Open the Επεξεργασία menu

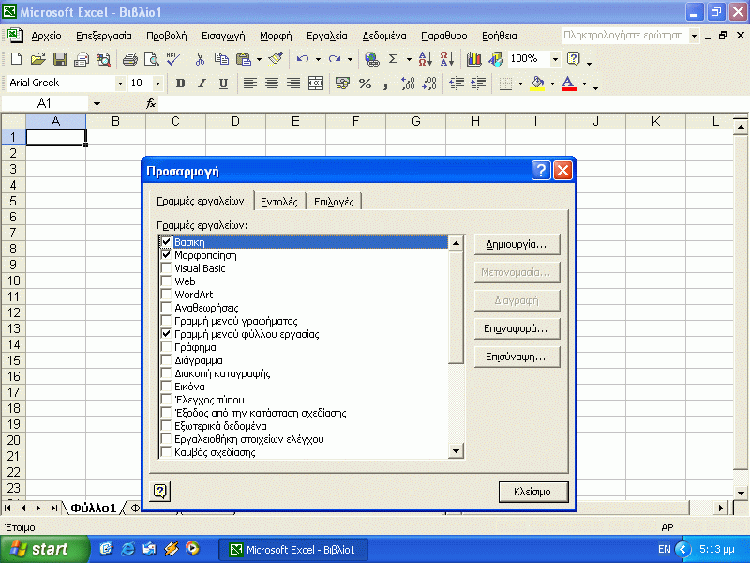point(104,36)
